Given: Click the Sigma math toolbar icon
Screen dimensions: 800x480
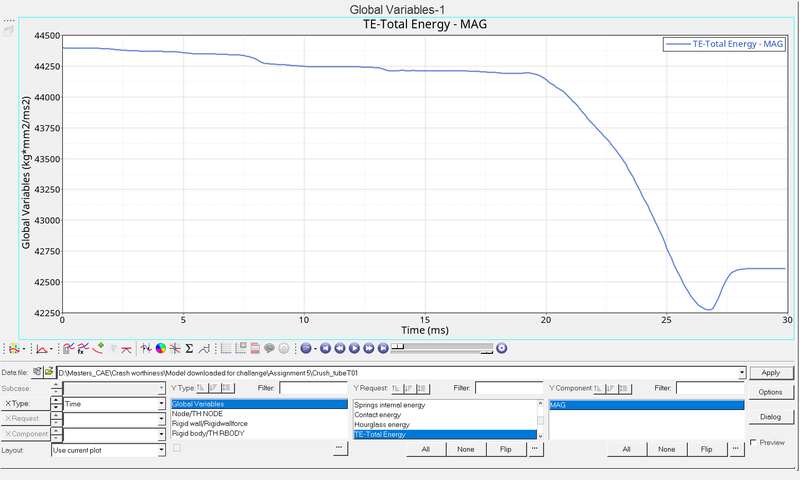Looking at the screenshot, I should click(x=189, y=349).
